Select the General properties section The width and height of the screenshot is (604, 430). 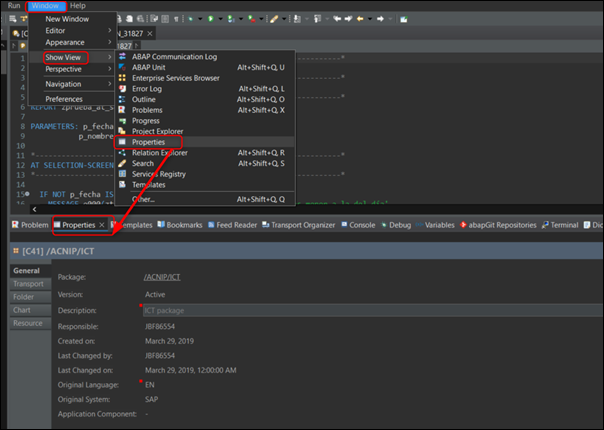pos(30,270)
